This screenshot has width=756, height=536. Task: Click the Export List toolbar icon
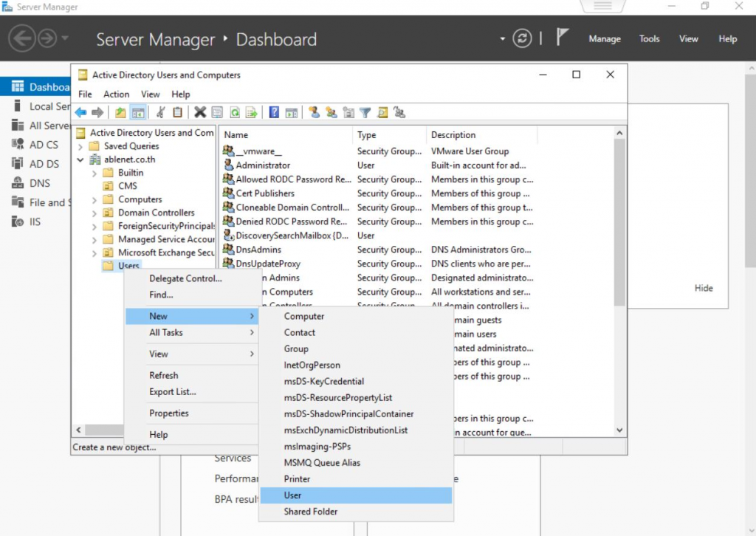click(x=252, y=112)
